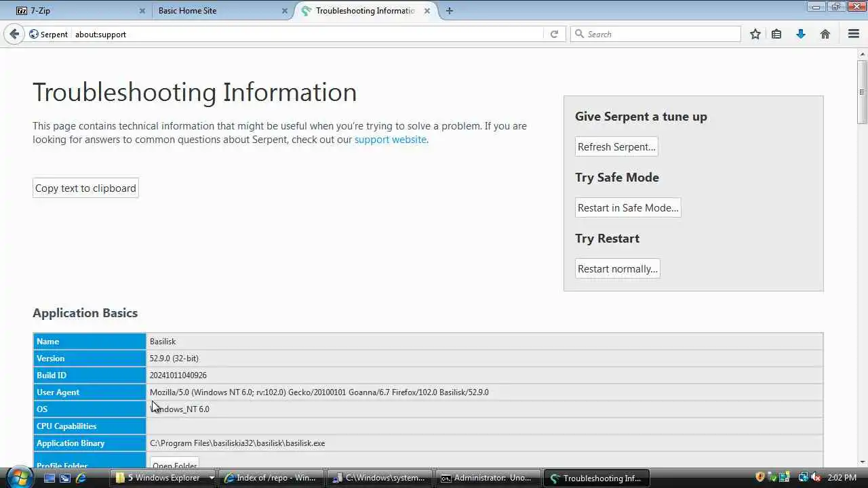Image resolution: width=868 pixels, height=488 pixels.
Task: Click the network connection tray icon
Action: point(803,477)
